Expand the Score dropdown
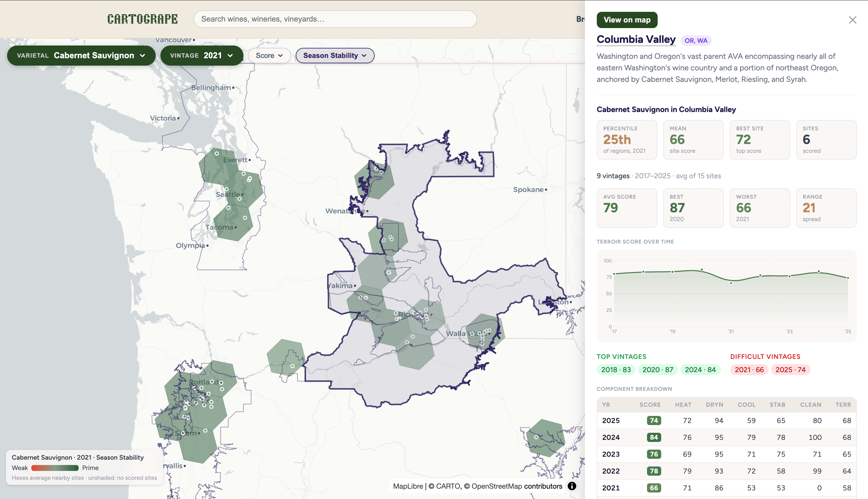 269,56
